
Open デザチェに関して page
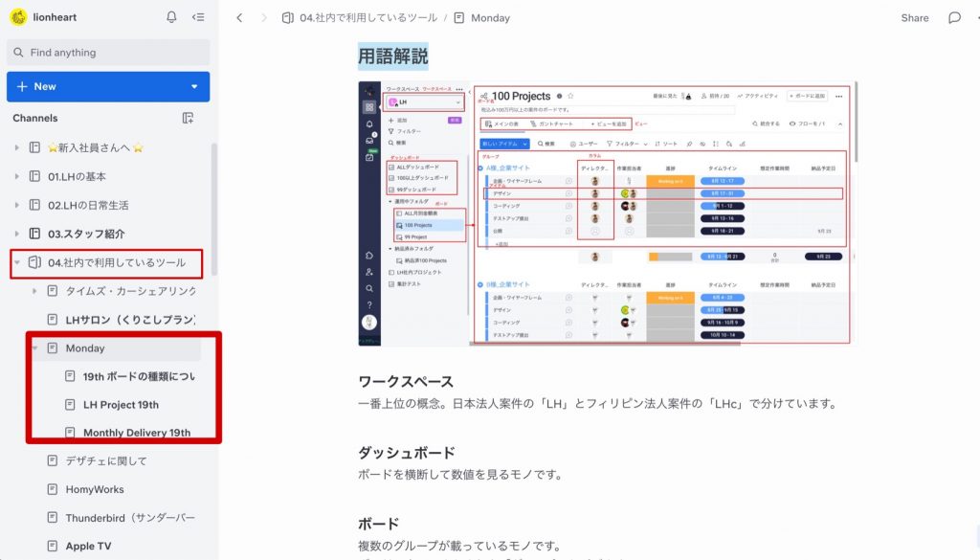(106, 461)
